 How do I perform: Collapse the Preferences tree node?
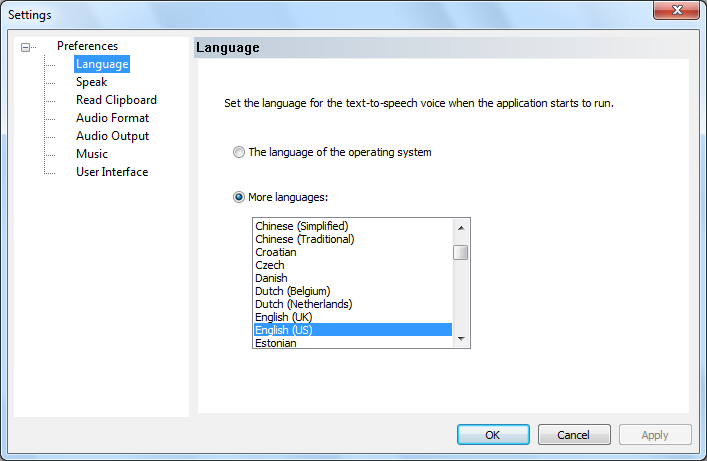coord(26,46)
